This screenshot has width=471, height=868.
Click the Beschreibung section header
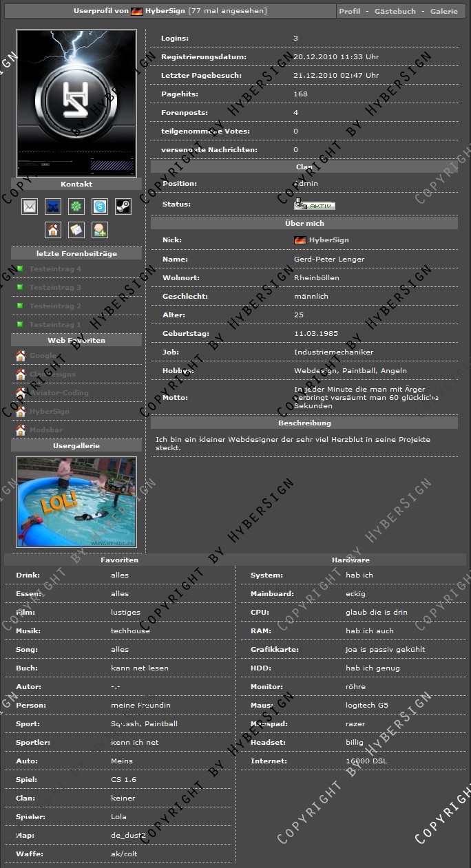tap(304, 423)
